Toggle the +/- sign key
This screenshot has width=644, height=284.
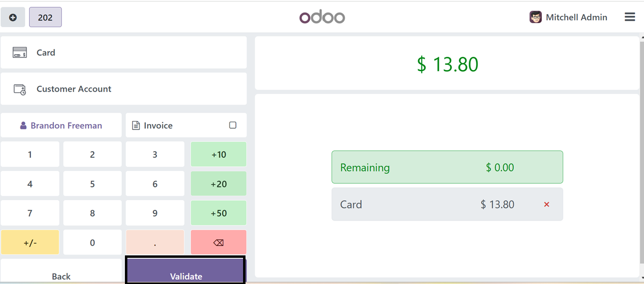30,242
